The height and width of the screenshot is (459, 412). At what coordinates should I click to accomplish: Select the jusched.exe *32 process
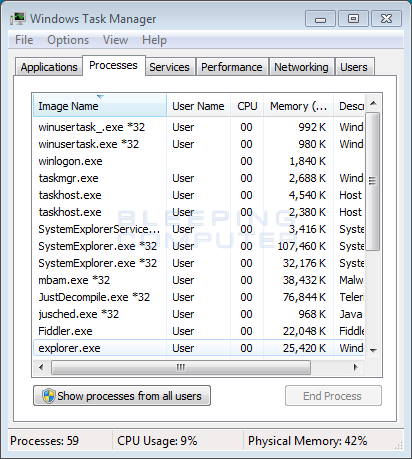tap(199, 314)
